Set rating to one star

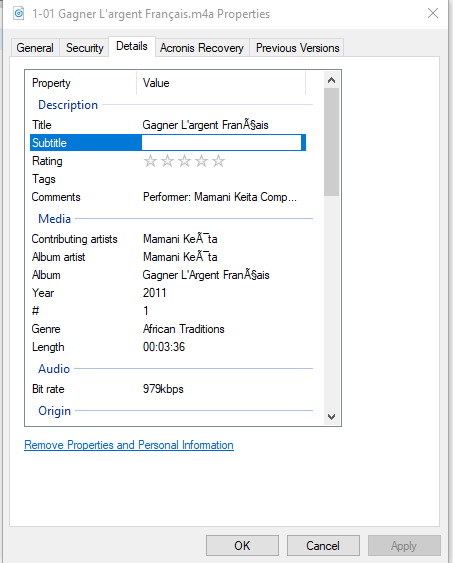[x=150, y=161]
